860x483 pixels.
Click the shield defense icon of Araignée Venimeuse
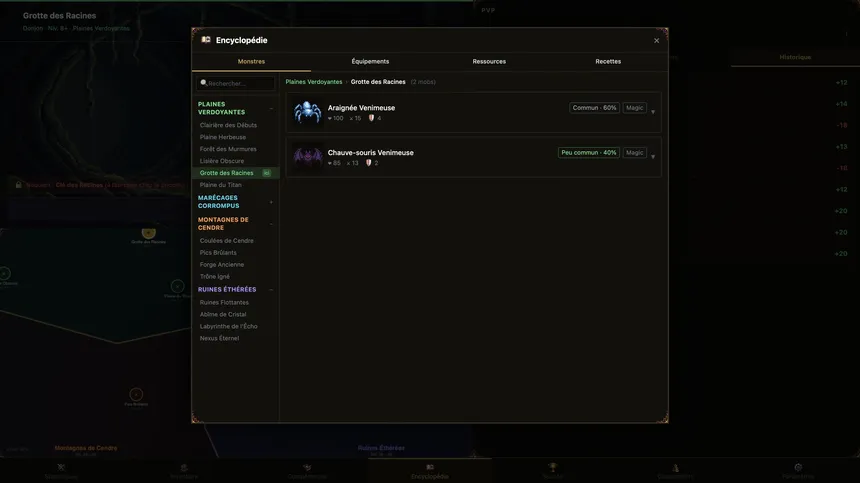(371, 118)
